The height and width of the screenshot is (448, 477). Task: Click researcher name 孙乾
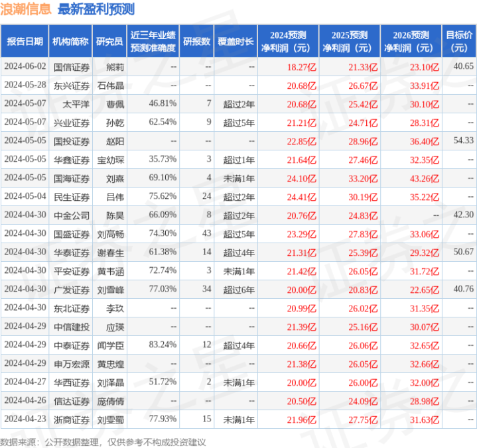pos(115,123)
